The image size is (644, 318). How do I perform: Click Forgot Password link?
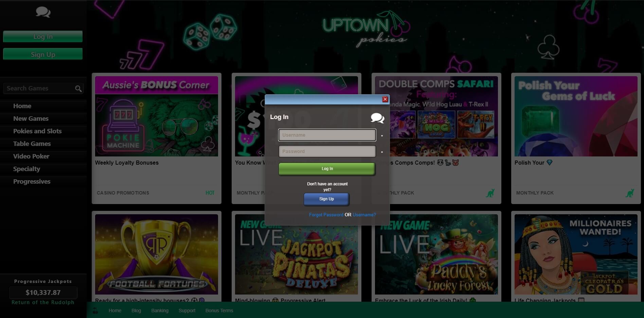coord(326,215)
